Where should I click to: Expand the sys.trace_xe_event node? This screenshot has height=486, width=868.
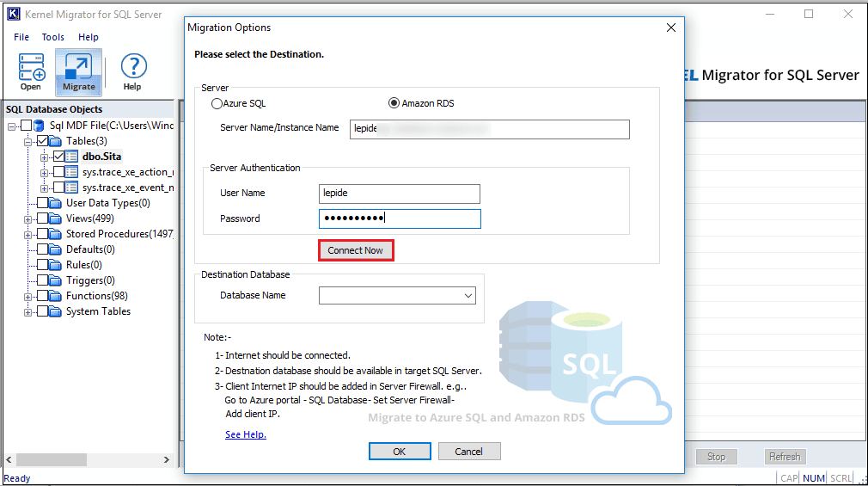coord(45,189)
